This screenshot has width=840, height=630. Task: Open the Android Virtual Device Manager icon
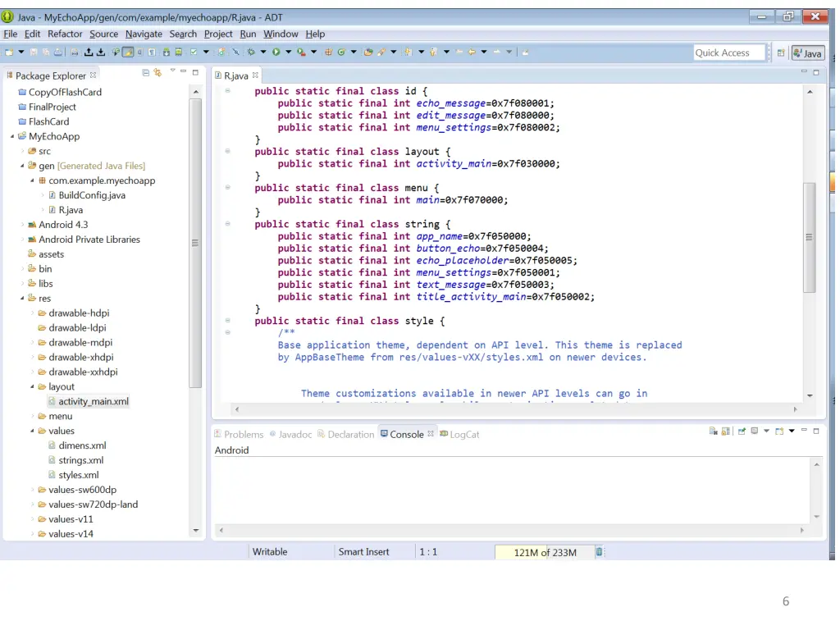point(178,52)
